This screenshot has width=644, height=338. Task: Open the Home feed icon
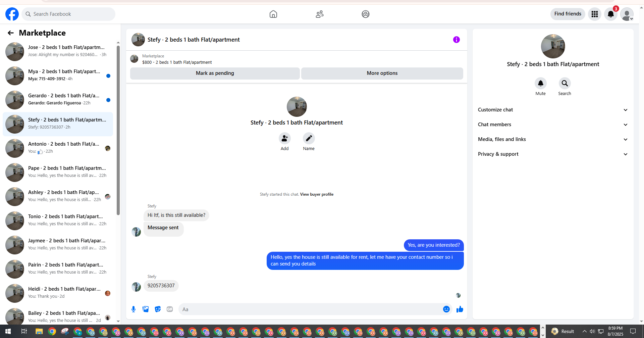[273, 14]
